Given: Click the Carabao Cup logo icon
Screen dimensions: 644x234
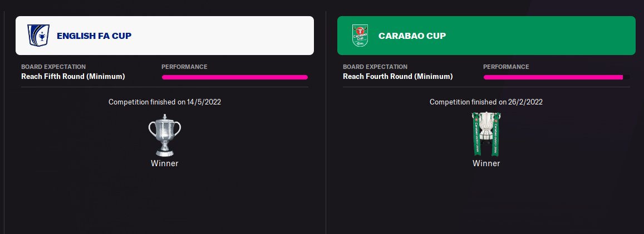Looking at the screenshot, I should 360,36.
